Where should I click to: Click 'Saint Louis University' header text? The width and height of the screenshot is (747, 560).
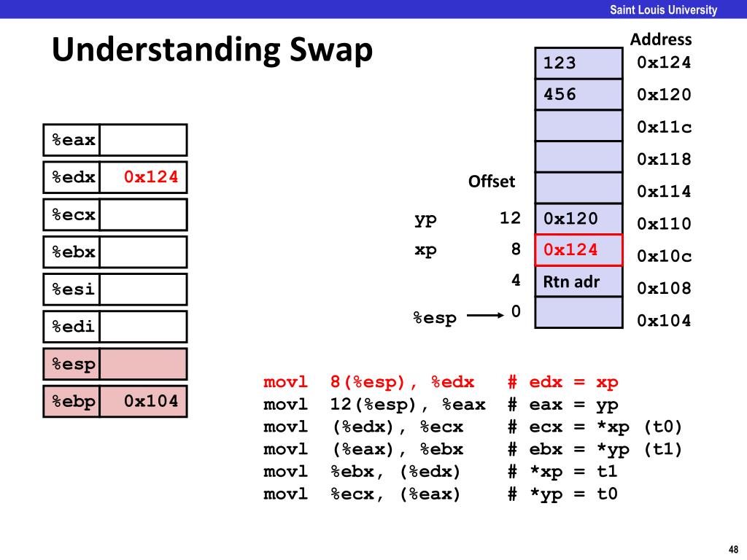click(x=664, y=9)
